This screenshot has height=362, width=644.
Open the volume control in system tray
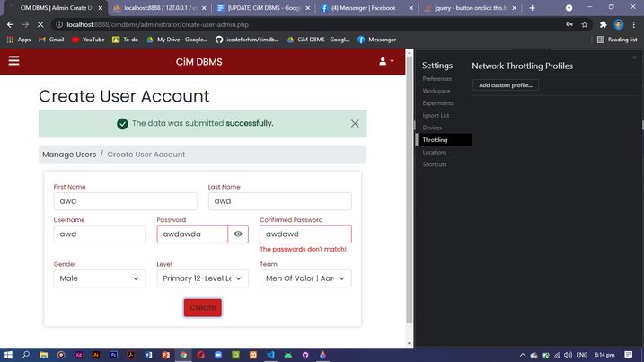point(568,355)
